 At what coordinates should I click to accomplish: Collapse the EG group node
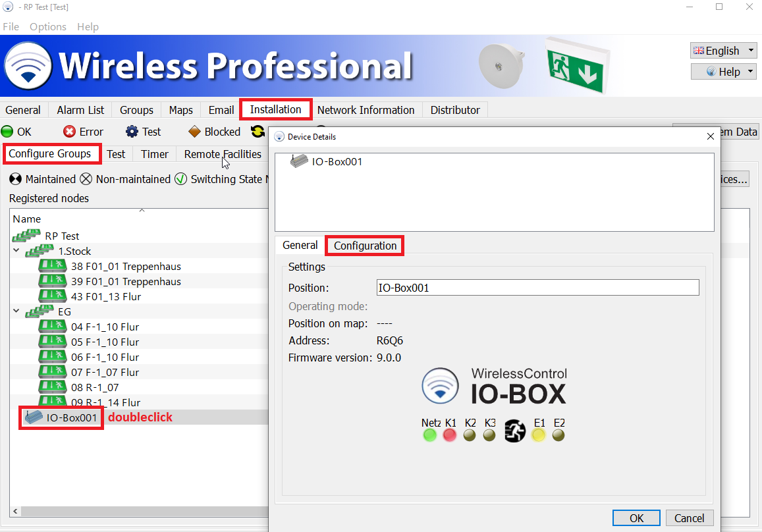point(16,311)
